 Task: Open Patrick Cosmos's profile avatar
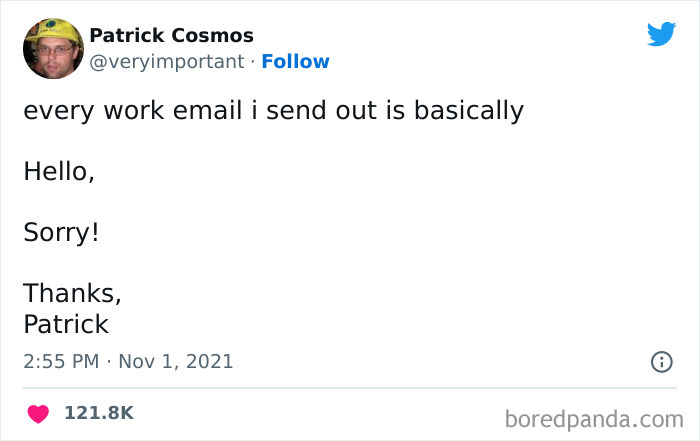coord(53,48)
